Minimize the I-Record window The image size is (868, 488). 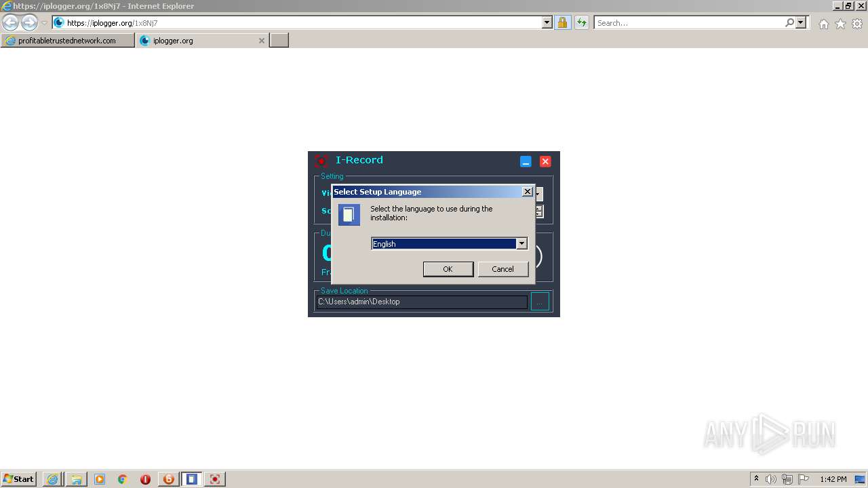click(526, 161)
